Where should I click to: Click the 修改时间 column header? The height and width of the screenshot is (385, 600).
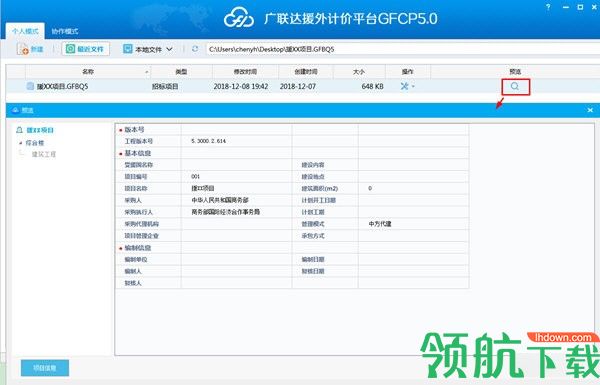[245, 72]
